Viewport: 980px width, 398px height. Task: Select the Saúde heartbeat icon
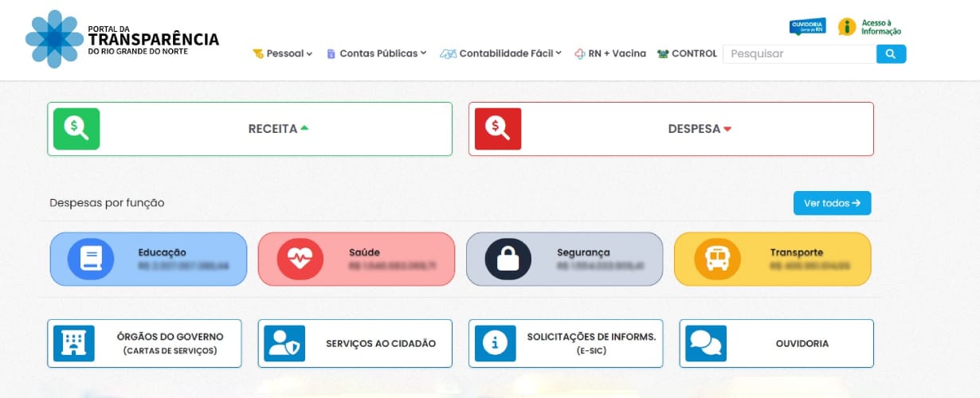coord(300,259)
